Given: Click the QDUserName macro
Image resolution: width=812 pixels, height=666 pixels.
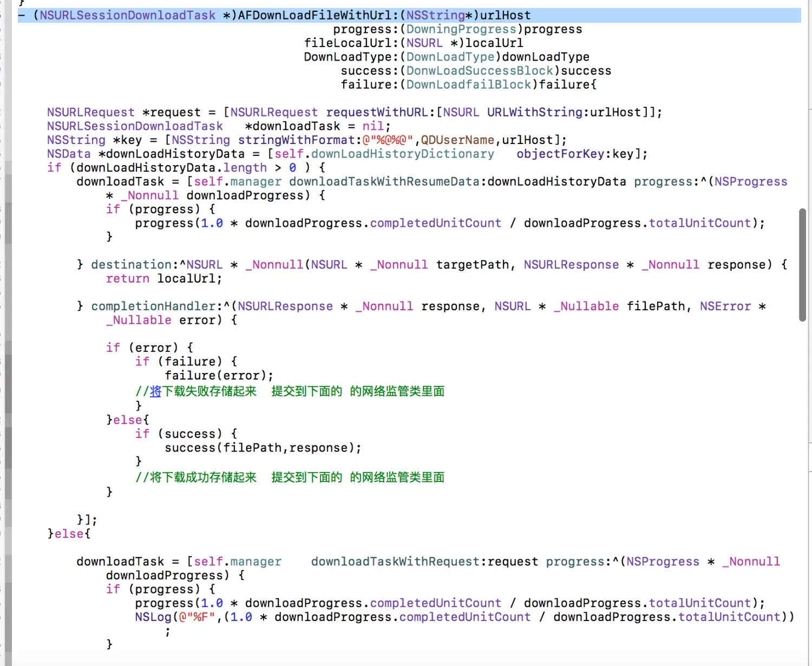Looking at the screenshot, I should 457,140.
